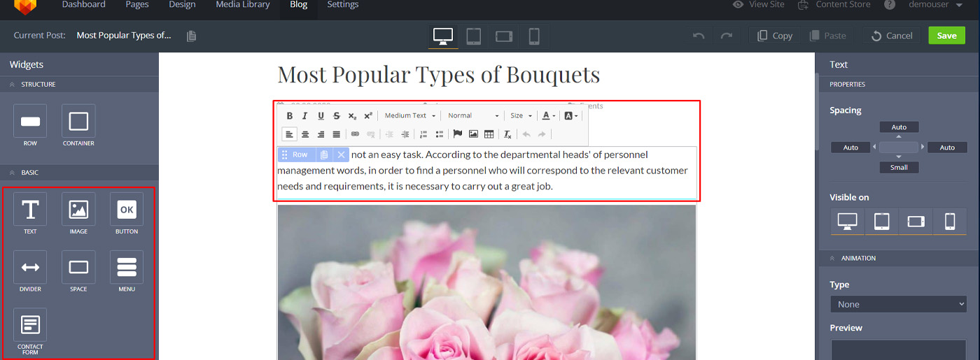Image resolution: width=980 pixels, height=360 pixels.
Task: Center align the paragraph text
Action: pyautogui.click(x=305, y=134)
